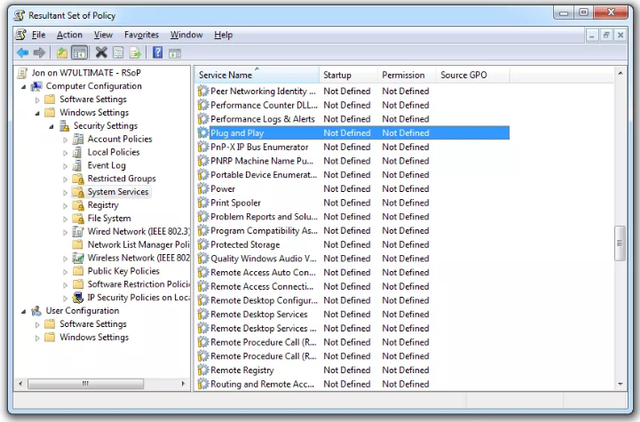Click the services list scroll up arrow
Image resolution: width=640 pixels, height=422 pixels.
(620, 73)
